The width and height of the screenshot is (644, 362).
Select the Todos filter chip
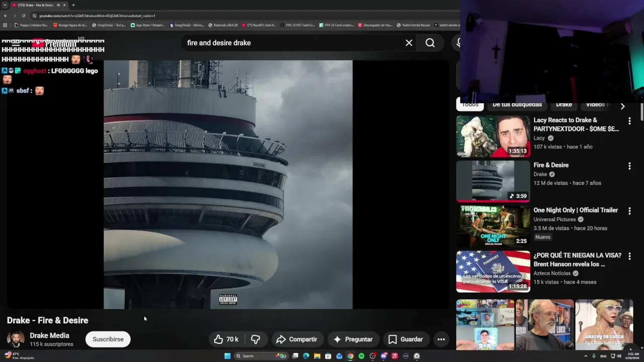coord(470,105)
